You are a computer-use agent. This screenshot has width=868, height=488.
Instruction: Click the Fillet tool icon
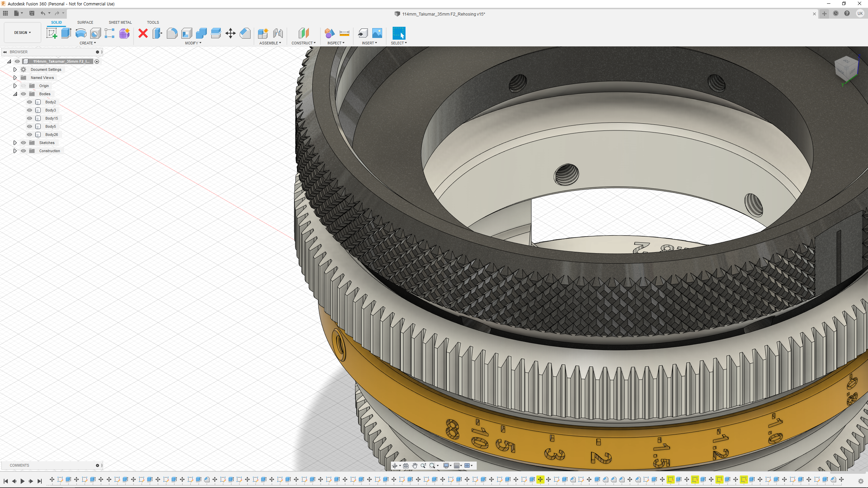[172, 33]
